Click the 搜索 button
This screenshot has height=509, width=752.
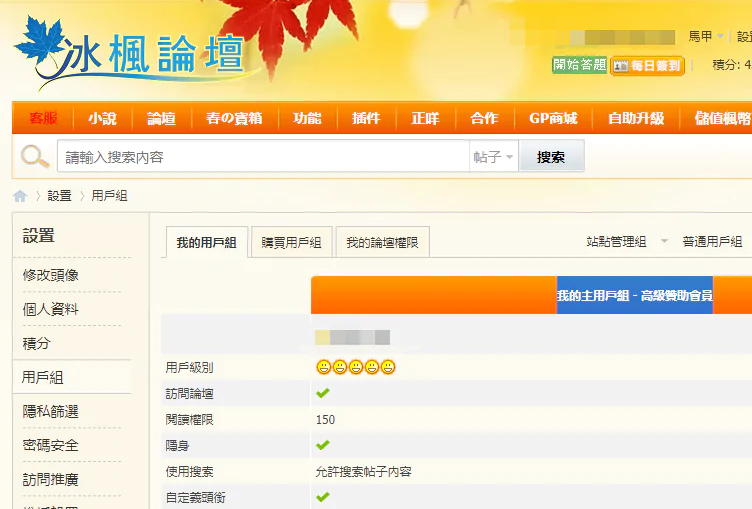click(x=552, y=156)
